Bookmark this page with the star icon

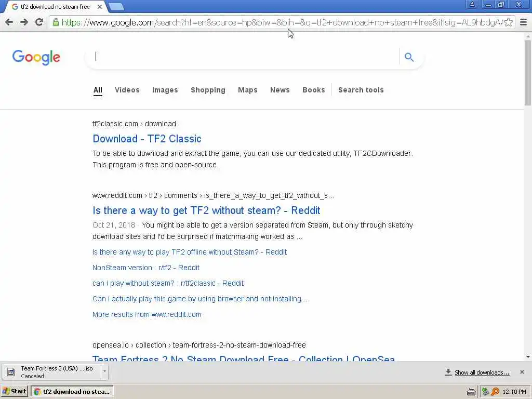pos(508,22)
